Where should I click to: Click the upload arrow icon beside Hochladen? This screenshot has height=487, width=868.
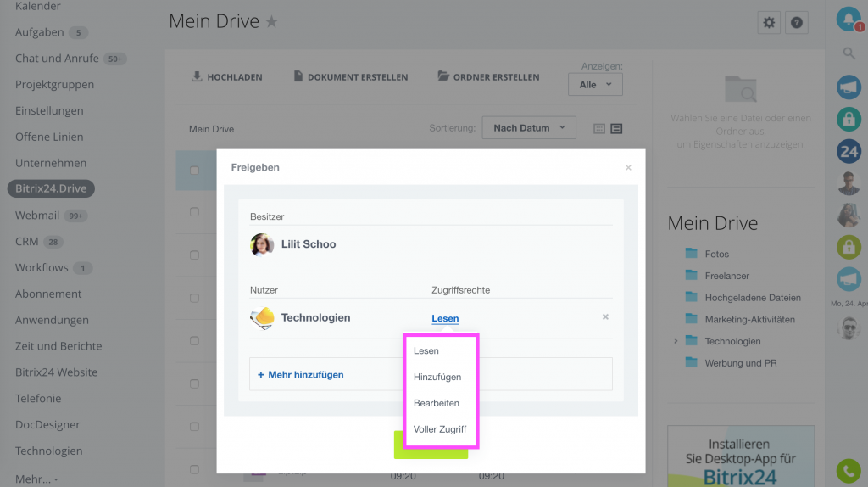197,76
